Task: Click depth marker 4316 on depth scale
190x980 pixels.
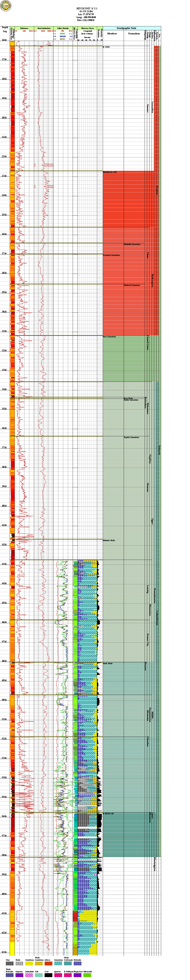Action: pos(4,564)
